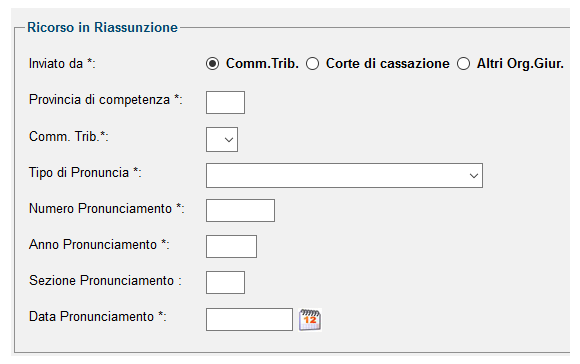Image resolution: width=580 pixels, height=364 pixels.
Task: Choose the Altri Org.Giur. radio option
Action: [463, 64]
